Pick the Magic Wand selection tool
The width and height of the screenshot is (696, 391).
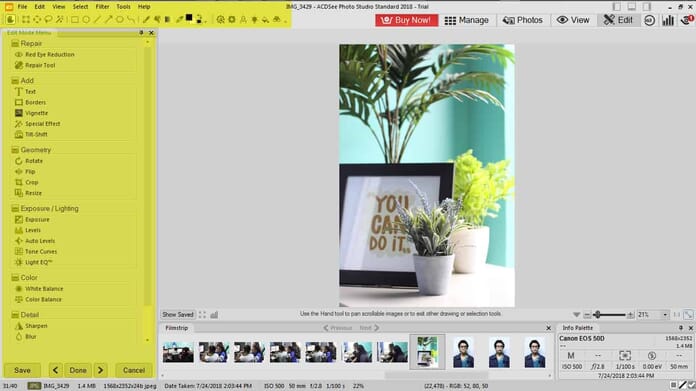[59, 20]
